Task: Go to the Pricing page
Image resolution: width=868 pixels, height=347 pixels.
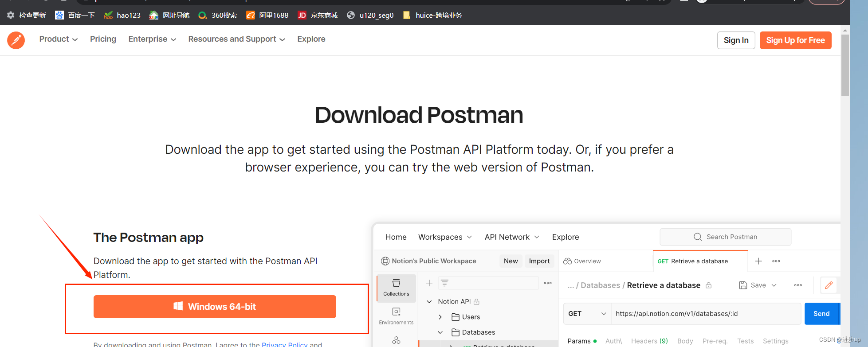Action: 103,39
